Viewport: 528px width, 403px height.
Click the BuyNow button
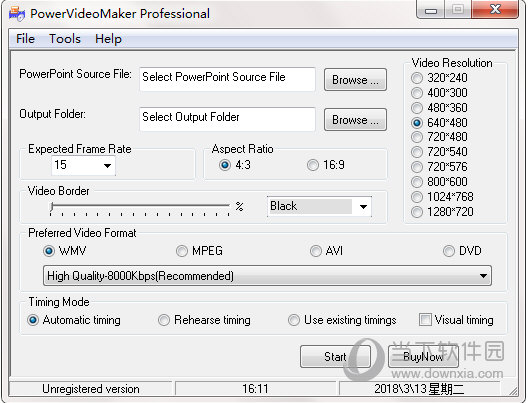(423, 357)
